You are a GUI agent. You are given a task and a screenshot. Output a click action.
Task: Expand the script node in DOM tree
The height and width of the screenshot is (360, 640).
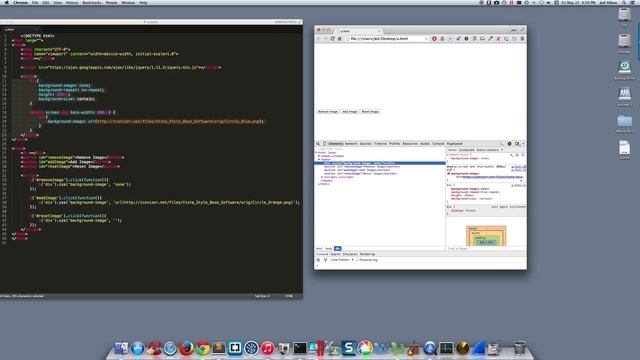pos(322,177)
